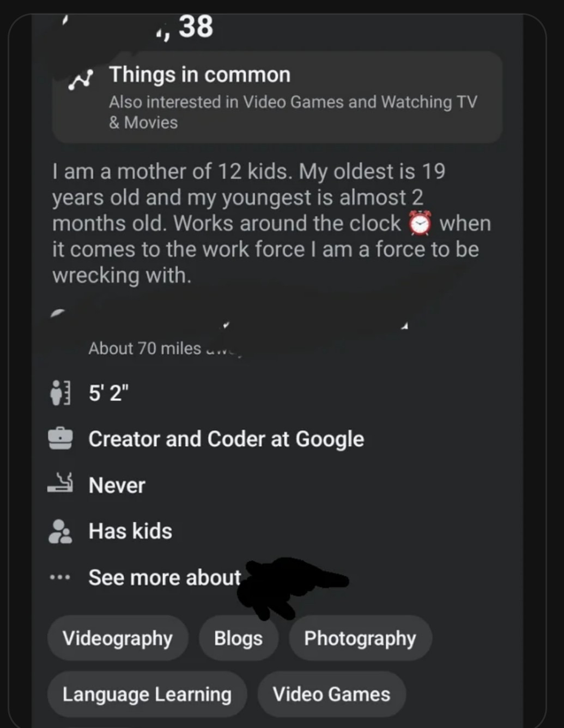
Task: Tap the height ruler icon
Action: (60, 393)
